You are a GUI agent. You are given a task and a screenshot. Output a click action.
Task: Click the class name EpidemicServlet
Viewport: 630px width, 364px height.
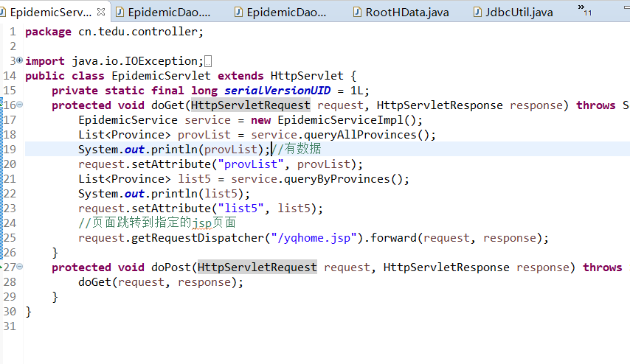[x=161, y=76]
